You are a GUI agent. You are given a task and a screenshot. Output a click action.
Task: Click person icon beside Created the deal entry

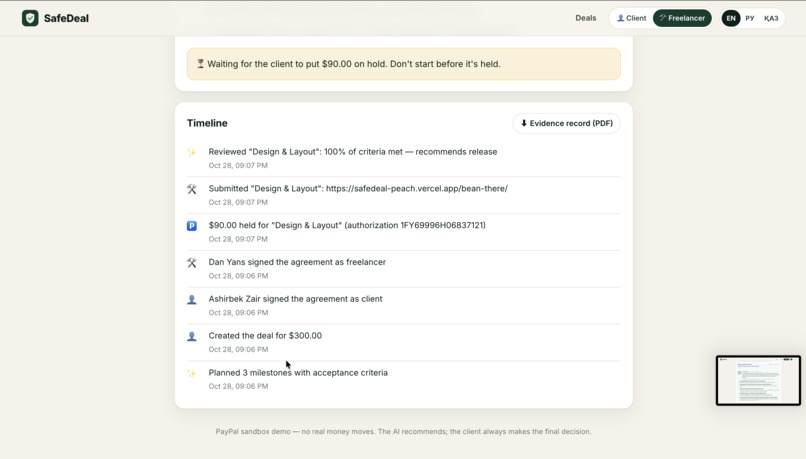pos(192,336)
